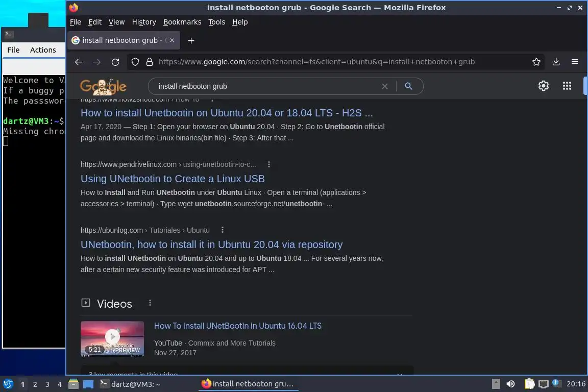Click the Videos section icon
588x392 pixels.
pos(86,303)
